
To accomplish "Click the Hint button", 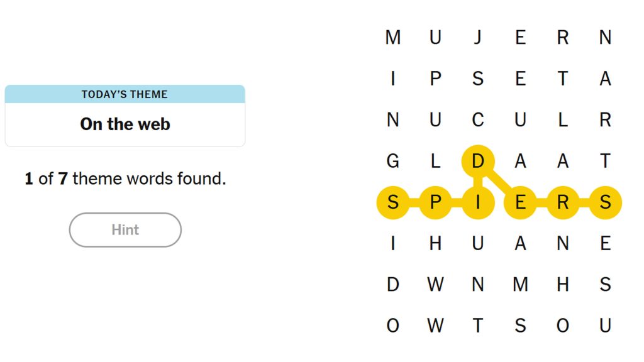I will pyautogui.click(x=125, y=229).
